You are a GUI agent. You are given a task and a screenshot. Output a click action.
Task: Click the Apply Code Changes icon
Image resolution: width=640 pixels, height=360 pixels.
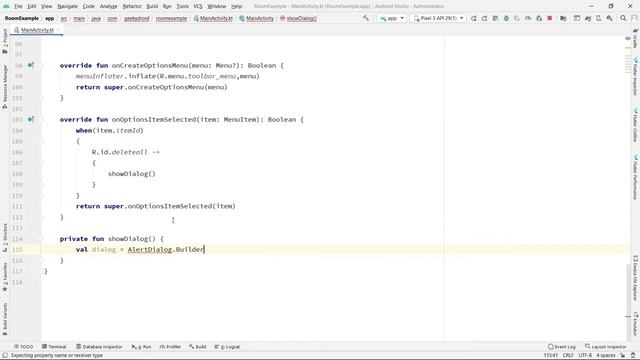(x=495, y=18)
